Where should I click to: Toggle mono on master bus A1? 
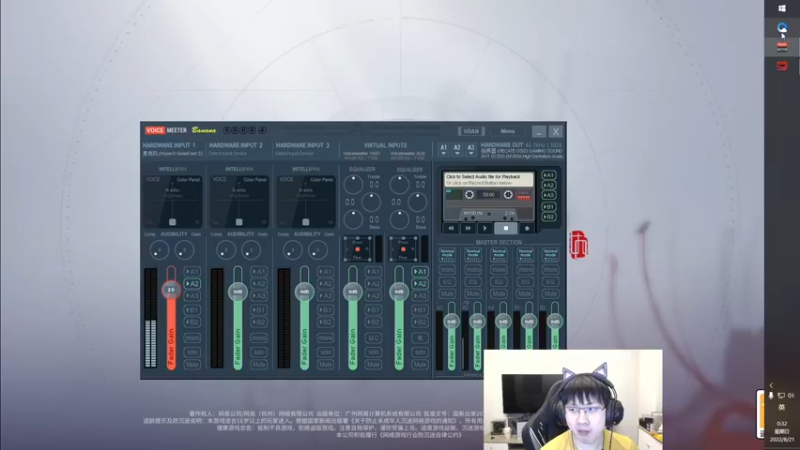[447, 269]
